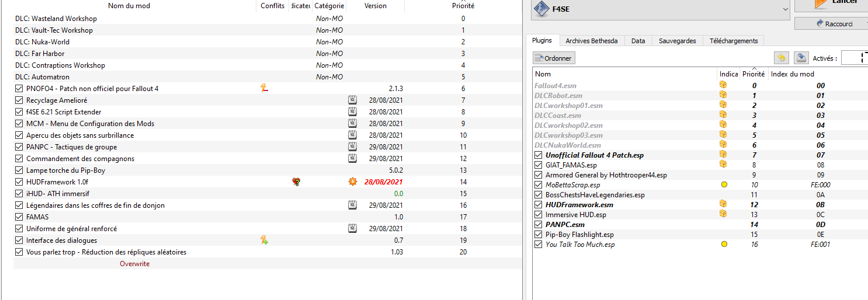Screen dimensions: 868x300
Task: Click the conflict icon on the PNOFO4 row
Action: tap(264, 88)
